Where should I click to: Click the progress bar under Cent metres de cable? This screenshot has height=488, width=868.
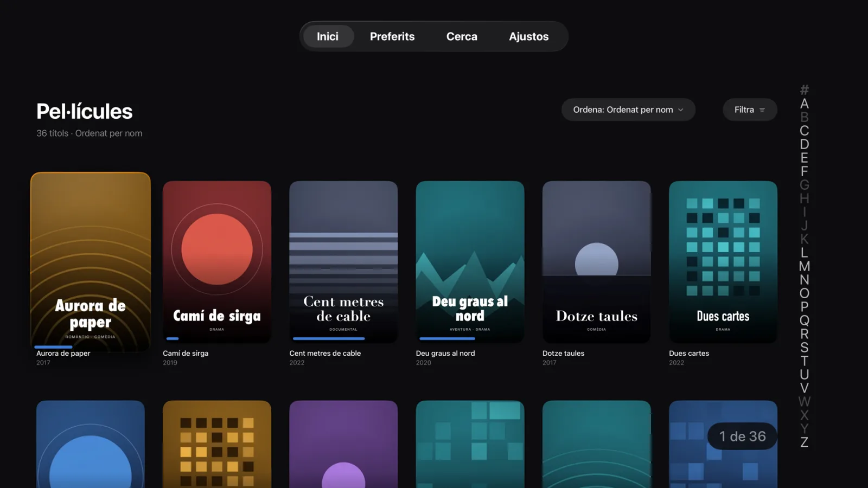pos(329,338)
